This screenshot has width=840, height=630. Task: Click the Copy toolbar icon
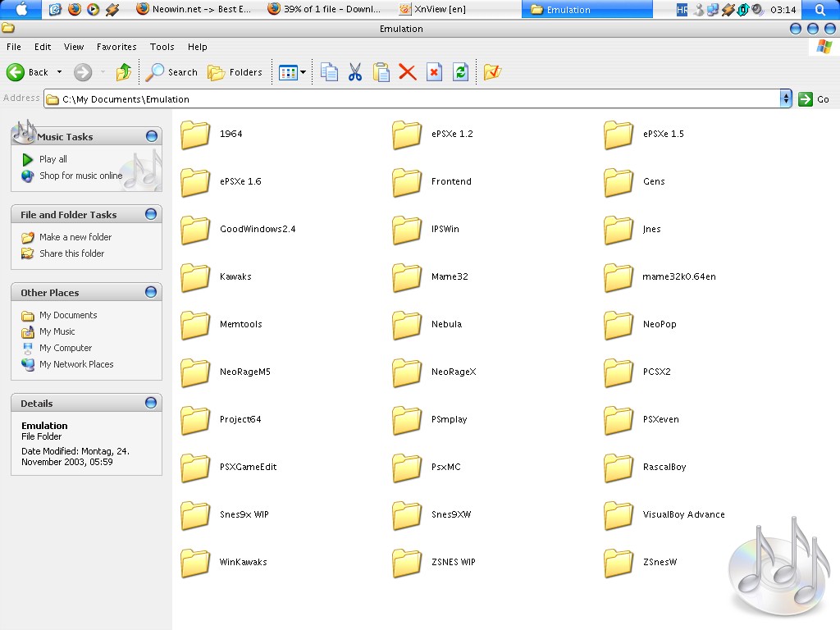tap(329, 72)
